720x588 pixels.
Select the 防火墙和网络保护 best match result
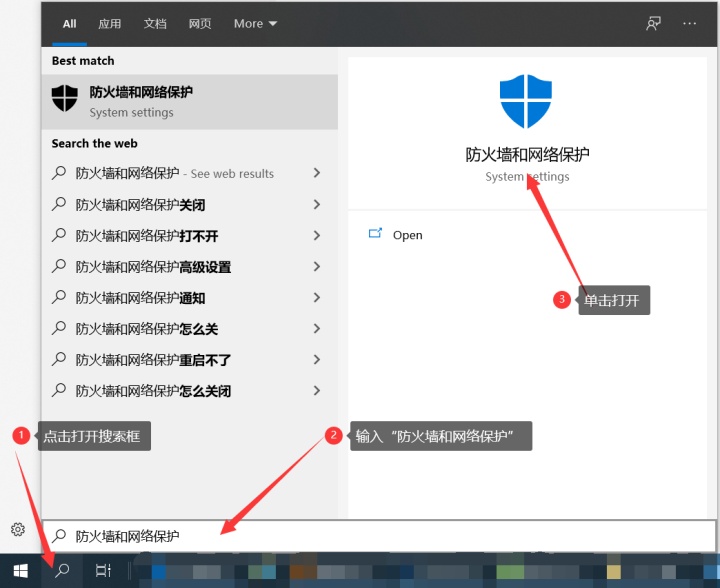[190, 101]
